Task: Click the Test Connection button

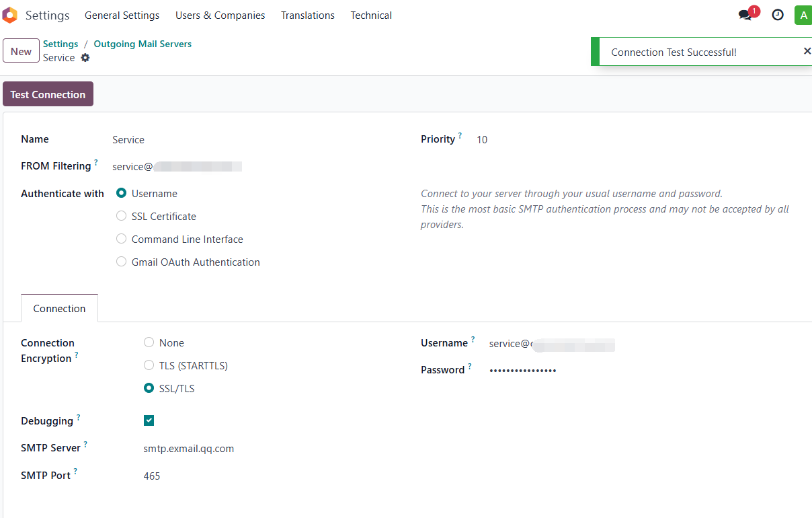Action: (48, 94)
